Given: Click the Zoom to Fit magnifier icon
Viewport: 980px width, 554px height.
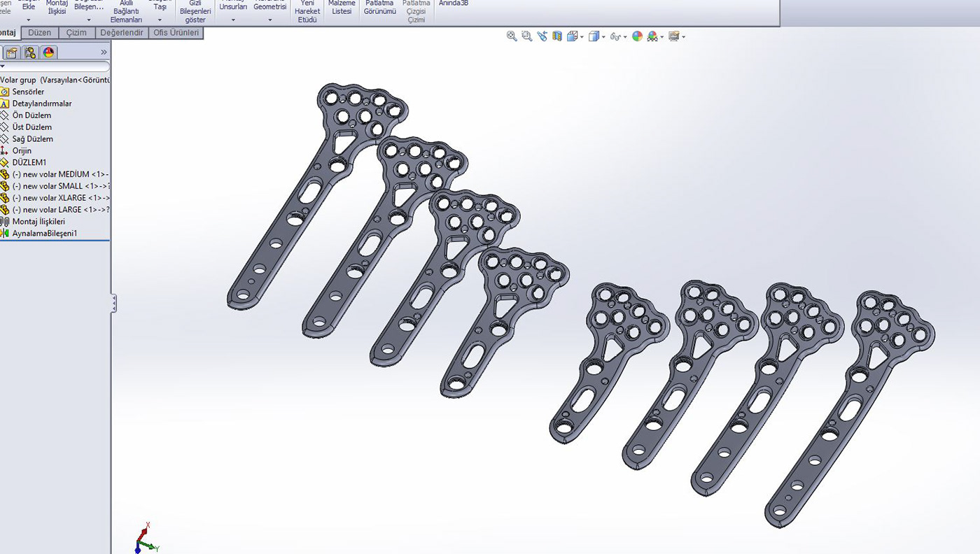Looking at the screenshot, I should tap(512, 36).
